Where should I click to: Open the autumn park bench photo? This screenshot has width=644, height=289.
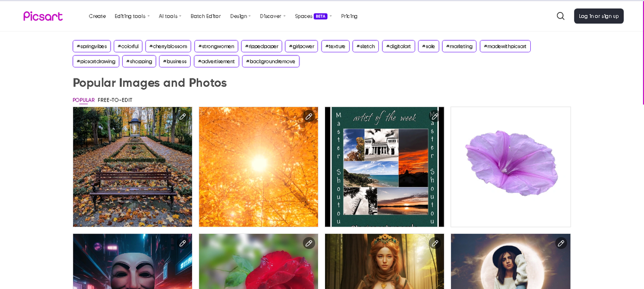[132, 167]
